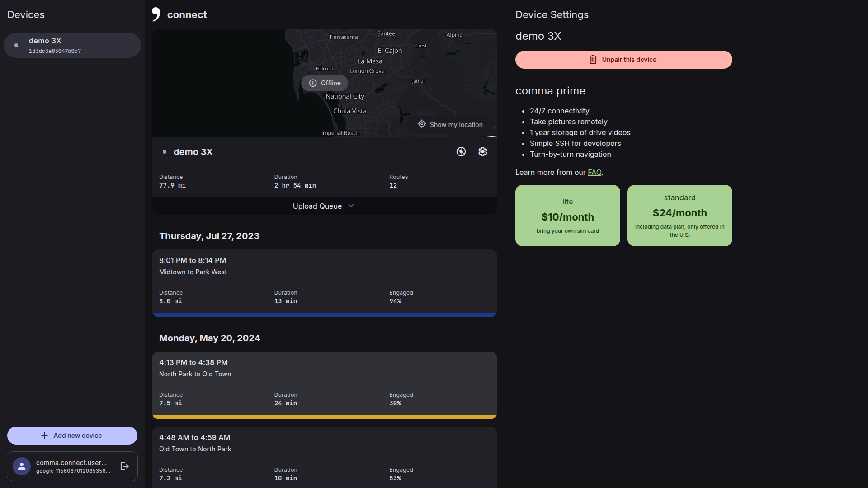The width and height of the screenshot is (868, 488).
Task: Click the user avatar icon
Action: click(x=22, y=466)
